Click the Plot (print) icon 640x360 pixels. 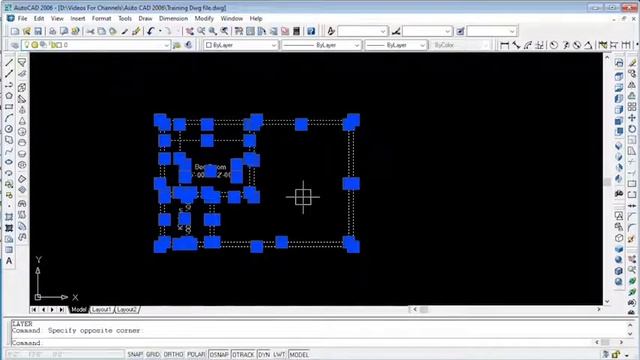click(52, 31)
